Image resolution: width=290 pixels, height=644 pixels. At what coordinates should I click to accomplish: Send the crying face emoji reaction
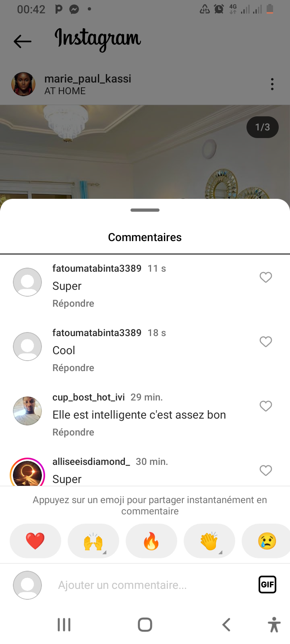pos(267,541)
